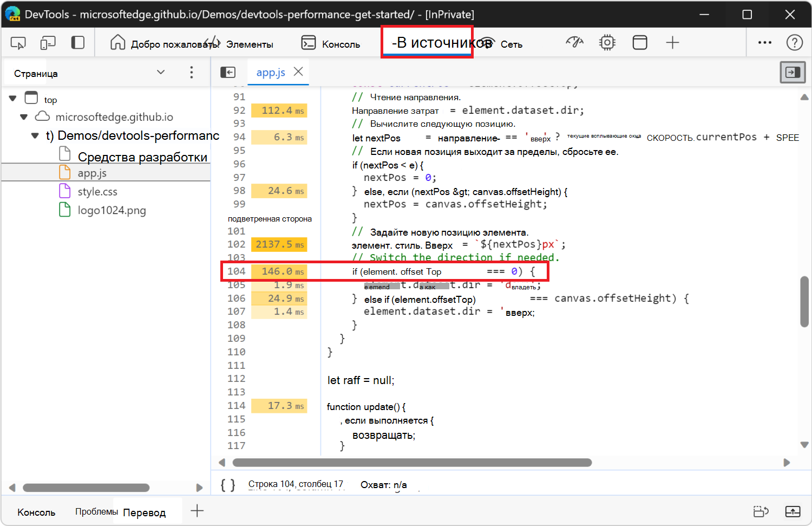Open the Консоль drawer tab

click(x=36, y=512)
